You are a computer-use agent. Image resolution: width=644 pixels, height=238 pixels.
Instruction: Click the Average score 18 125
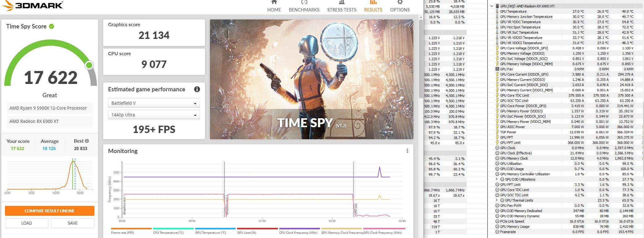pyautogui.click(x=49, y=148)
